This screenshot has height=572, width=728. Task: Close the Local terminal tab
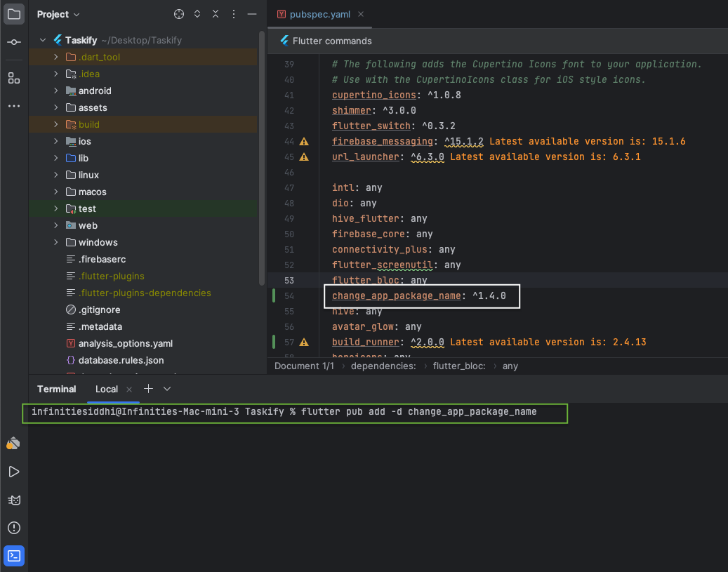pos(129,389)
